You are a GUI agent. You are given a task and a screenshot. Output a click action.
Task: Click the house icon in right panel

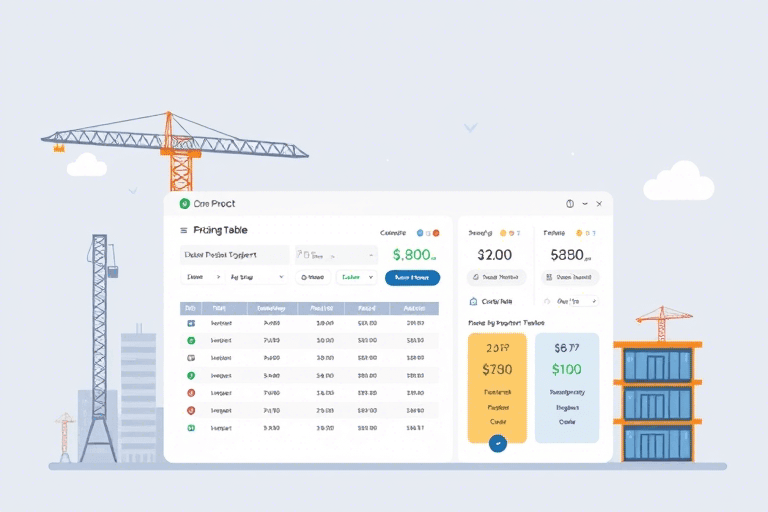(x=473, y=301)
